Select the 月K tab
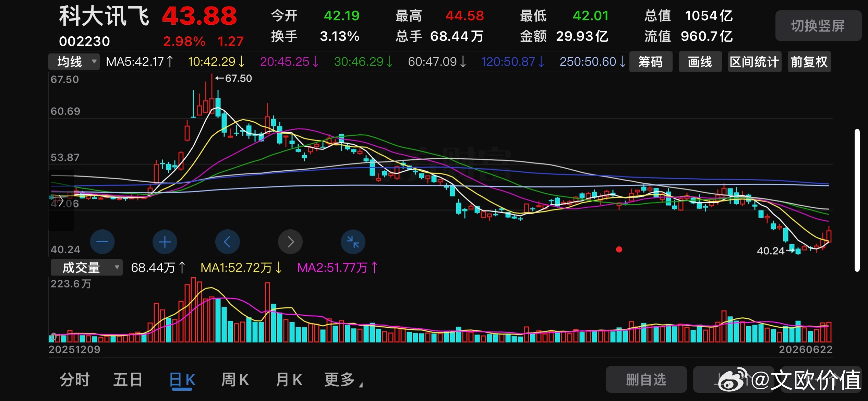Screen dimensions: 868x401 pyautogui.click(x=289, y=380)
